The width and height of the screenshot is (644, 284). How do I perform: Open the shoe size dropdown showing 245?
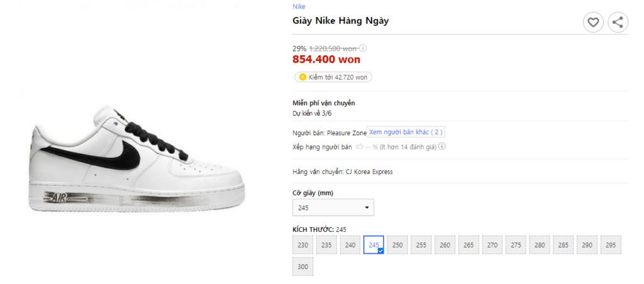coord(333,207)
